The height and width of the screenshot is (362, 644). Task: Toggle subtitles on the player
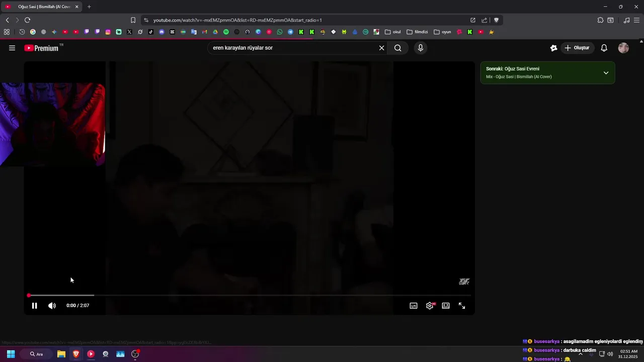tap(414, 306)
